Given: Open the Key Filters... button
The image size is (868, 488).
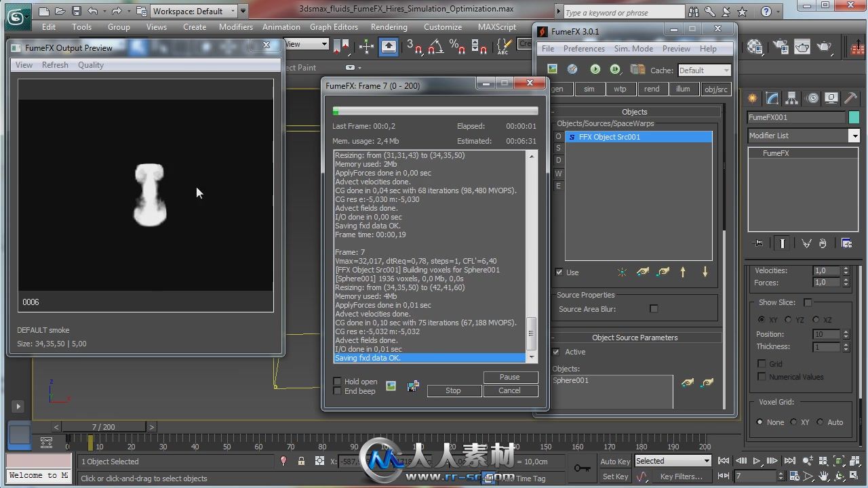Looking at the screenshot, I should pos(682,476).
